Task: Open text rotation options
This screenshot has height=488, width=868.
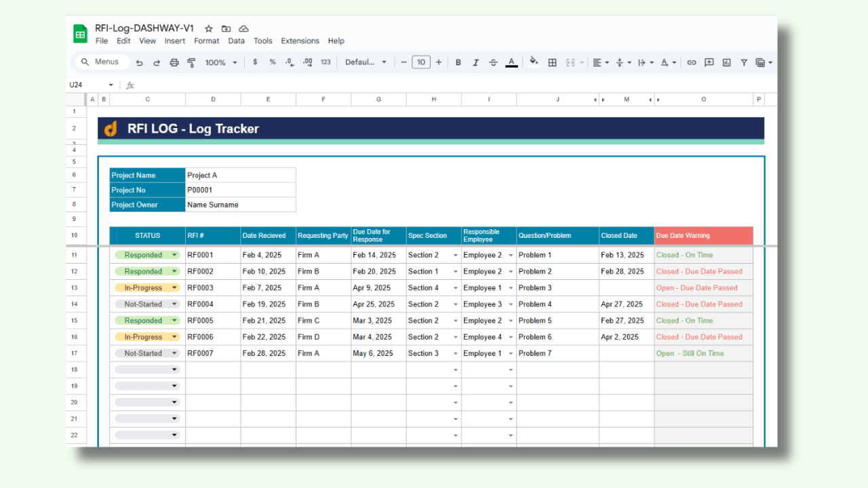Action: [x=668, y=62]
